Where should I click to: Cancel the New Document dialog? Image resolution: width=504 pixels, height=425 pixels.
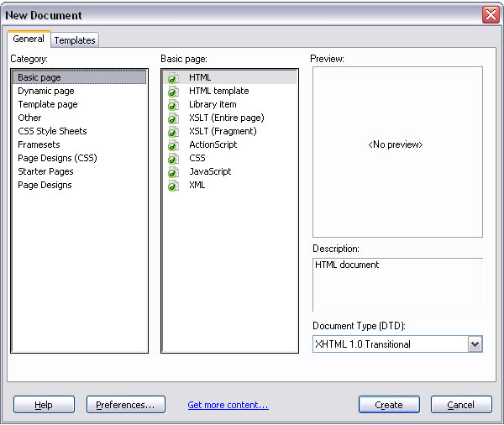(461, 405)
